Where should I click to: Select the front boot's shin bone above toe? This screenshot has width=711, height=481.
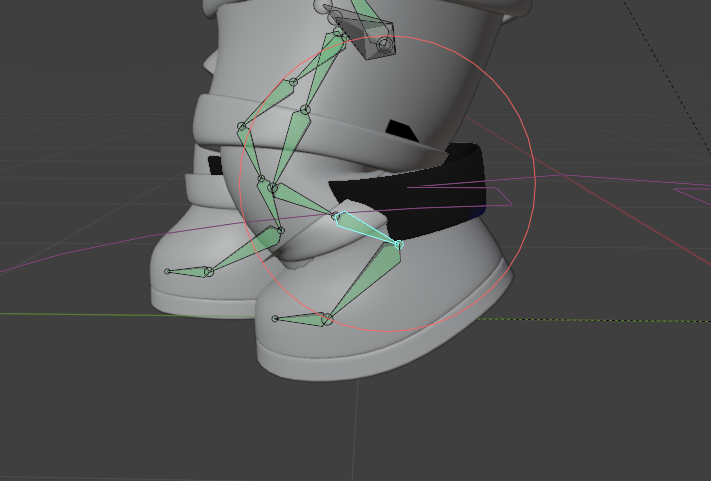(367, 281)
